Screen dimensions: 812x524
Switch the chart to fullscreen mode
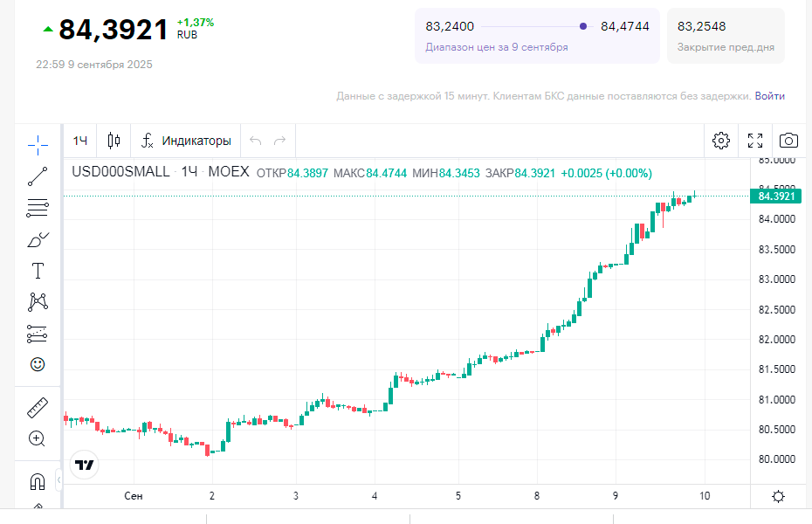pos(755,141)
